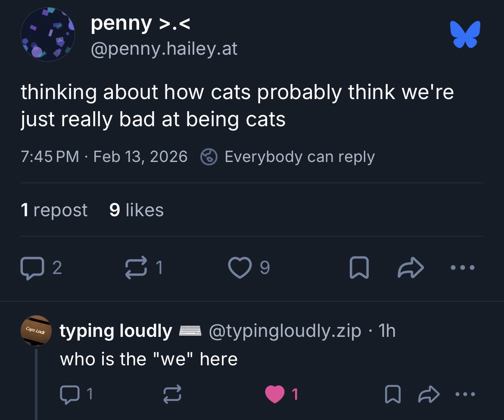The height and width of the screenshot is (420, 504).
Task: Open the @typingloudly.zip handle
Action: pos(285,331)
